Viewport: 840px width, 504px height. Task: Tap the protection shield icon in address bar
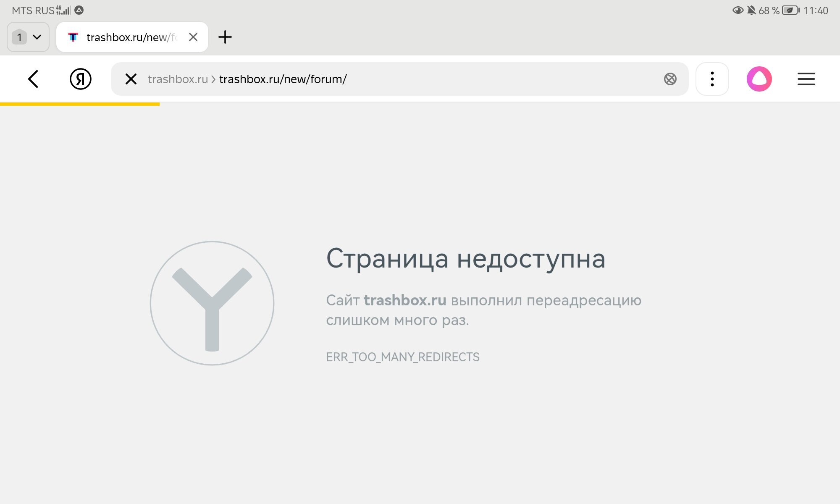pos(670,79)
